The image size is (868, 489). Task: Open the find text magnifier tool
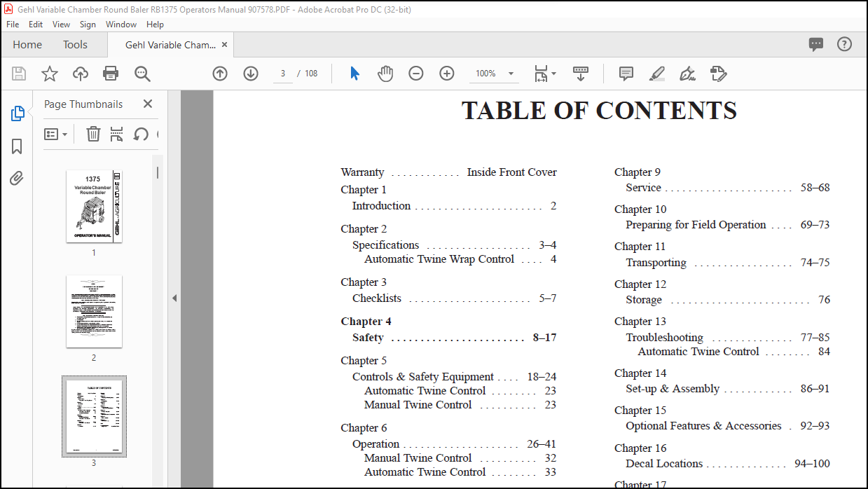[142, 74]
